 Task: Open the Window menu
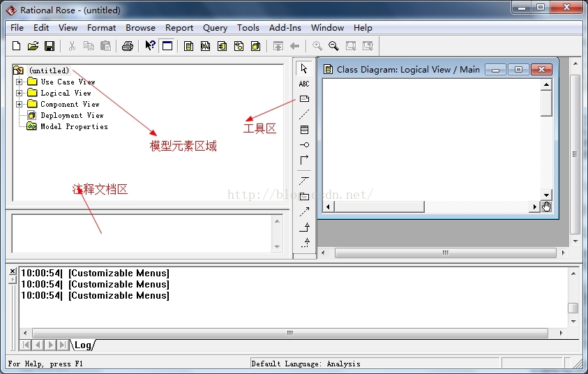(327, 28)
